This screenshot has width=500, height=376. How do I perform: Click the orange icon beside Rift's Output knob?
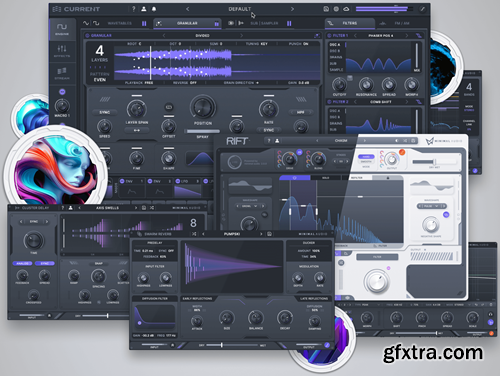click(x=402, y=152)
